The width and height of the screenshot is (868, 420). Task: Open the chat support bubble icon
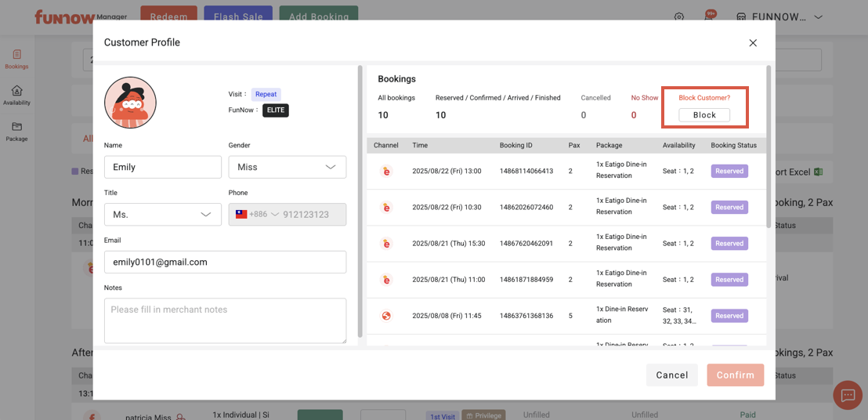(848, 396)
